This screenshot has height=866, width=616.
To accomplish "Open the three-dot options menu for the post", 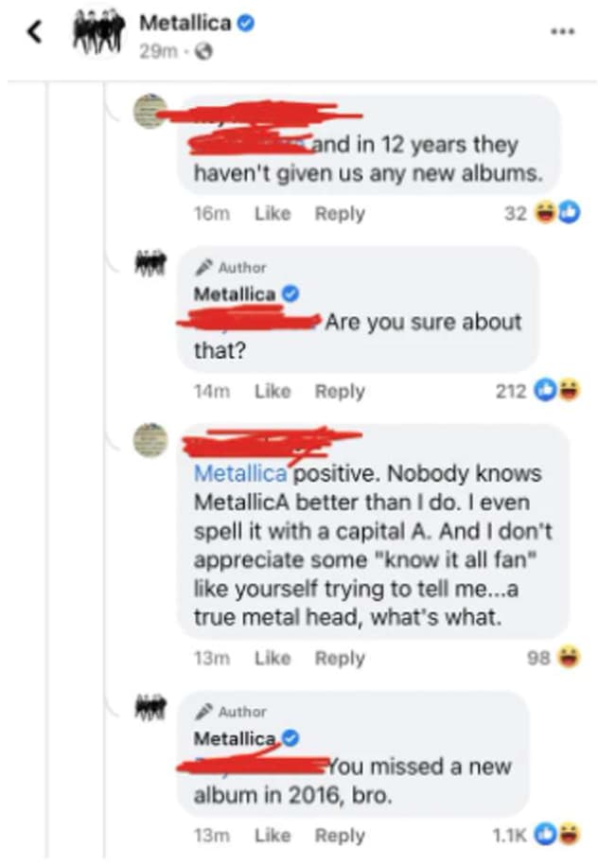I will tap(563, 30).
